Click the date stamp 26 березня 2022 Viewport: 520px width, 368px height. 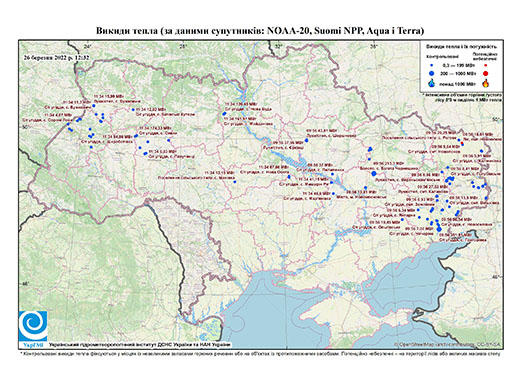[x=57, y=57]
